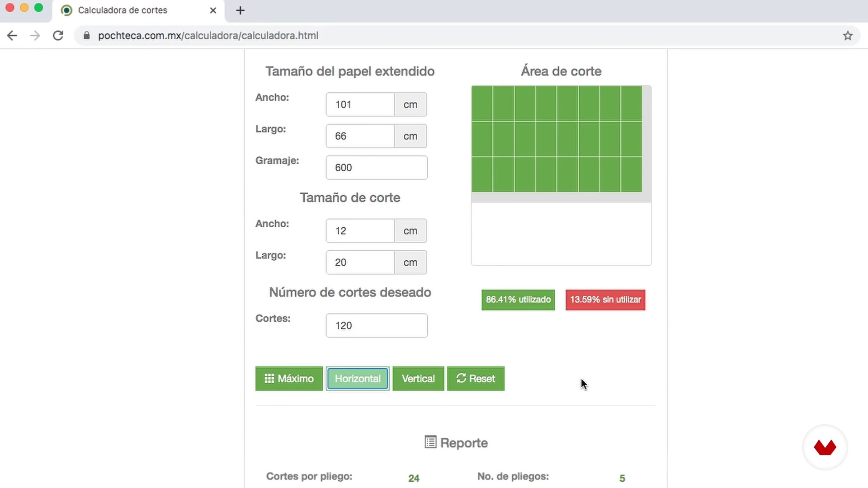View site security lock info
Image resolution: width=868 pixels, height=488 pixels.
[x=87, y=36]
